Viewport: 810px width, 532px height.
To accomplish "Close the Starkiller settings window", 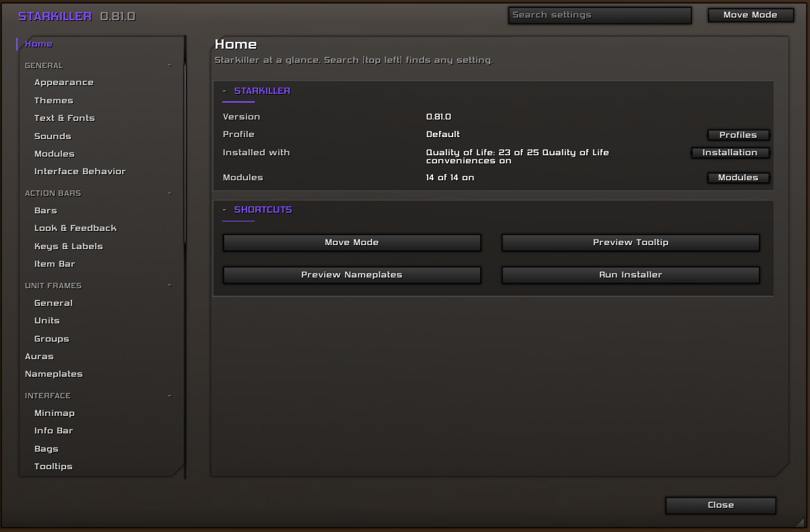I will (x=721, y=505).
